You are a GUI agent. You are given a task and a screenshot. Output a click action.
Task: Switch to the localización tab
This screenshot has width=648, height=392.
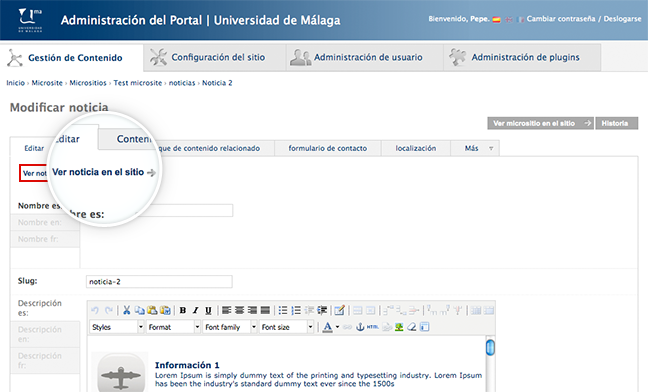(x=415, y=148)
